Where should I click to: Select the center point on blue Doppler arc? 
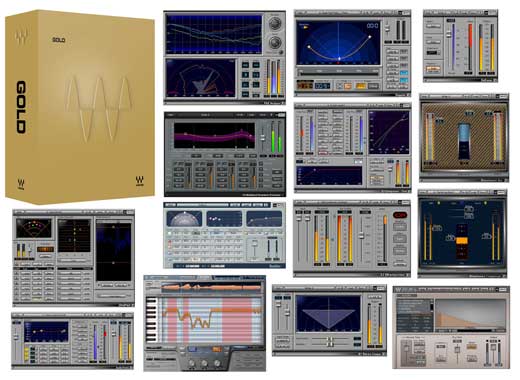tap(339, 59)
